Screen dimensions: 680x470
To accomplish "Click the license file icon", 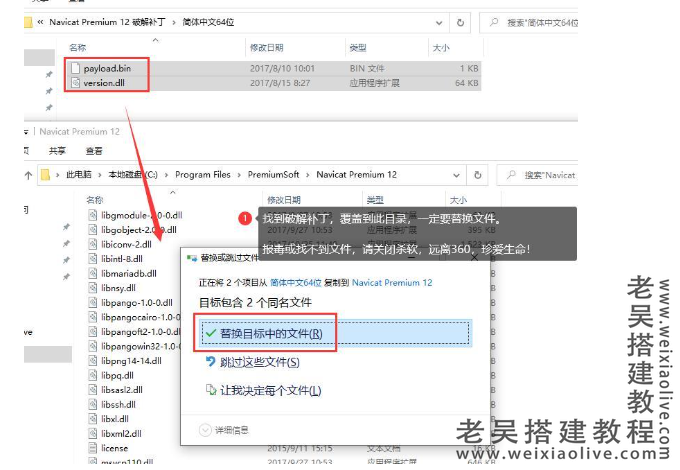I will click(92, 448).
